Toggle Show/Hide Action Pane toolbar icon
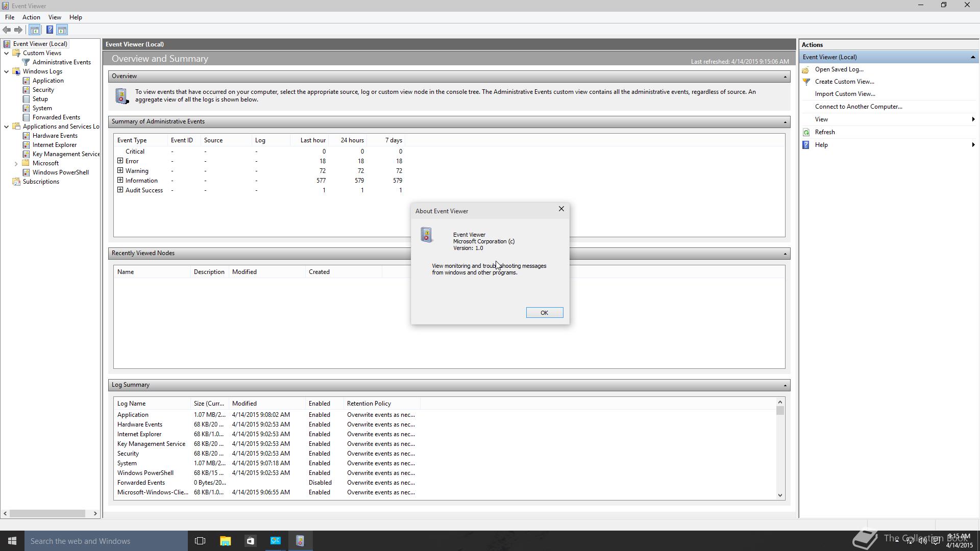The width and height of the screenshot is (980, 551). (62, 30)
